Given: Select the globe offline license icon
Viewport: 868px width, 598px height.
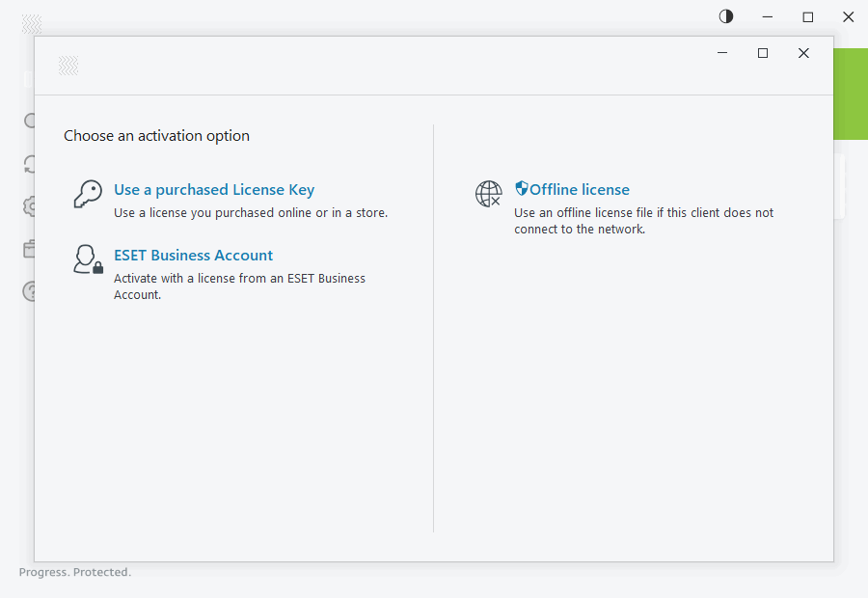Looking at the screenshot, I should 488,194.
